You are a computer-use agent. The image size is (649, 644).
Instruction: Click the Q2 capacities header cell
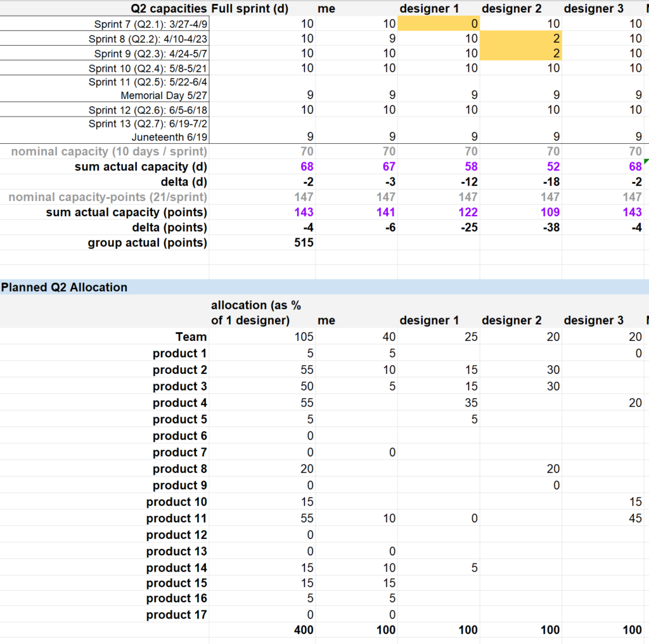coord(168,8)
